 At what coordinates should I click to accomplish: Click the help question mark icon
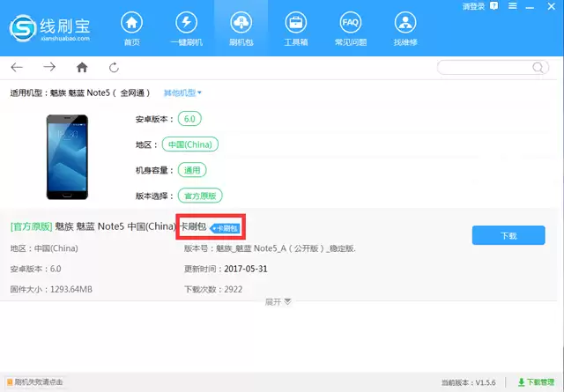click(493, 6)
